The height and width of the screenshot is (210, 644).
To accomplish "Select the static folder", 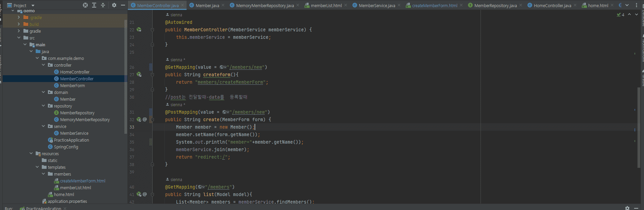I will [52, 160].
